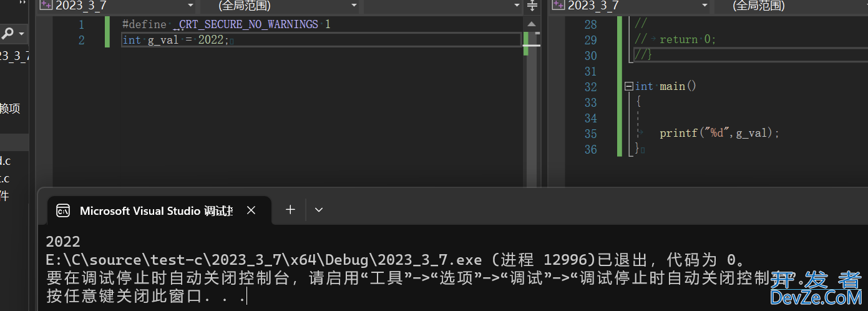Click line number 35 in right editor
Image resolution: width=868 pixels, height=311 pixels.
coord(590,134)
